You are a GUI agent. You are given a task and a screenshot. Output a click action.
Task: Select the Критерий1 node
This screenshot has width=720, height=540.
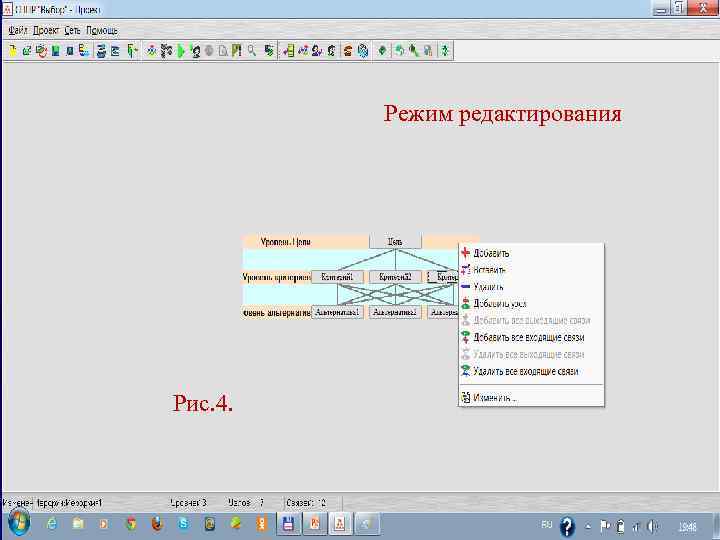(337, 277)
